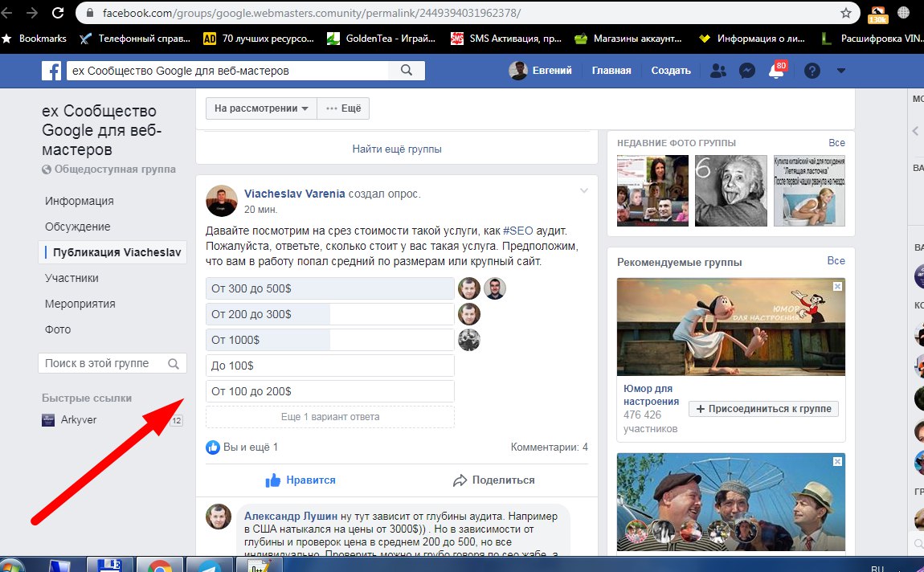Open the Телефонный справ... bookmark
This screenshot has height=572, width=924.
point(134,39)
